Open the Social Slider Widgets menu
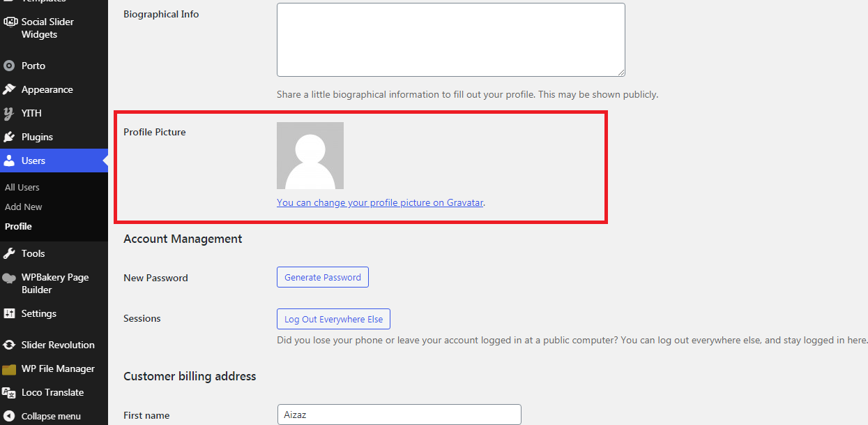This screenshot has height=425, width=868. 54,28
